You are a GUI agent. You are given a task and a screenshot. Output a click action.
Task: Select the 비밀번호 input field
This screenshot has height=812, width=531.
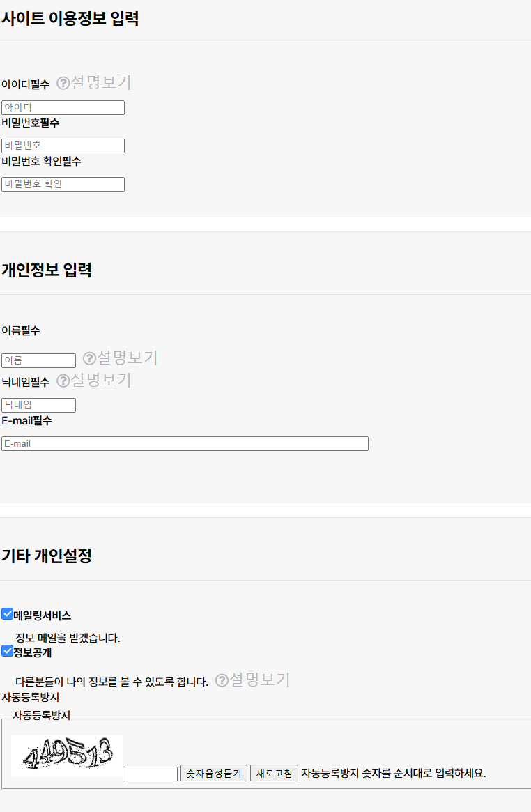pos(63,146)
